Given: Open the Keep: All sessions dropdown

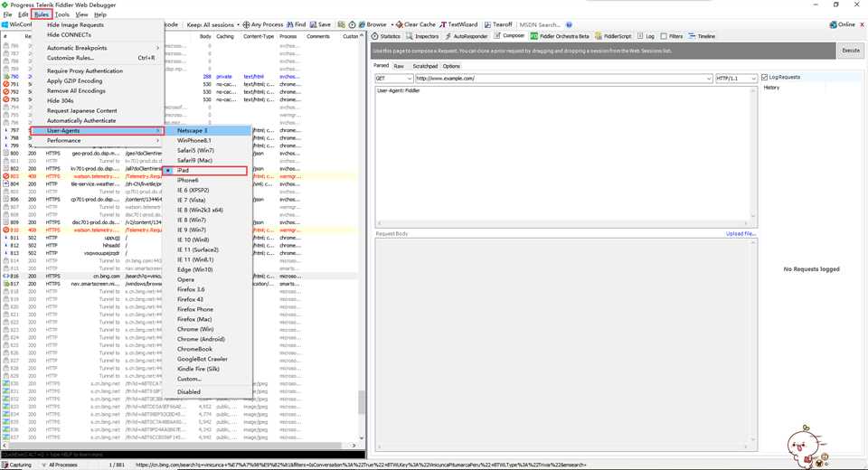Looking at the screenshot, I should tap(213, 24).
